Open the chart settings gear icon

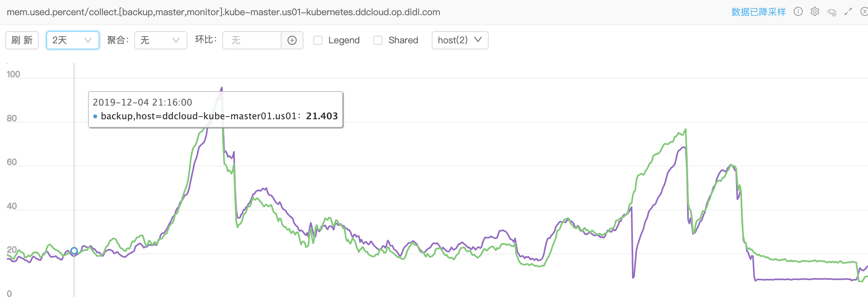(815, 12)
